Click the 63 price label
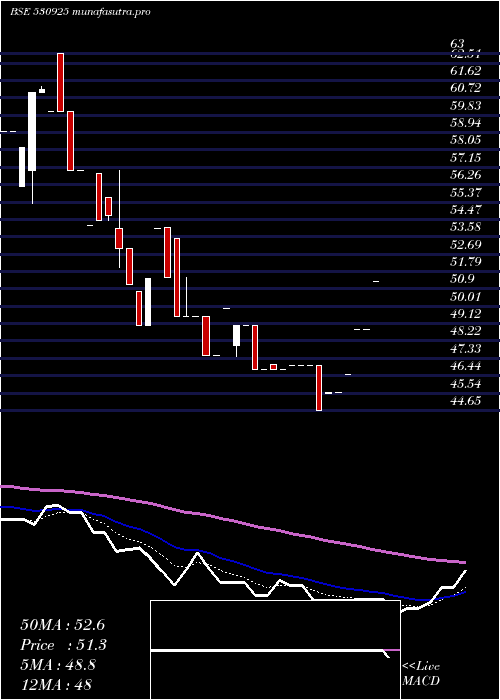The height and width of the screenshot is (700, 500). pos(458,44)
